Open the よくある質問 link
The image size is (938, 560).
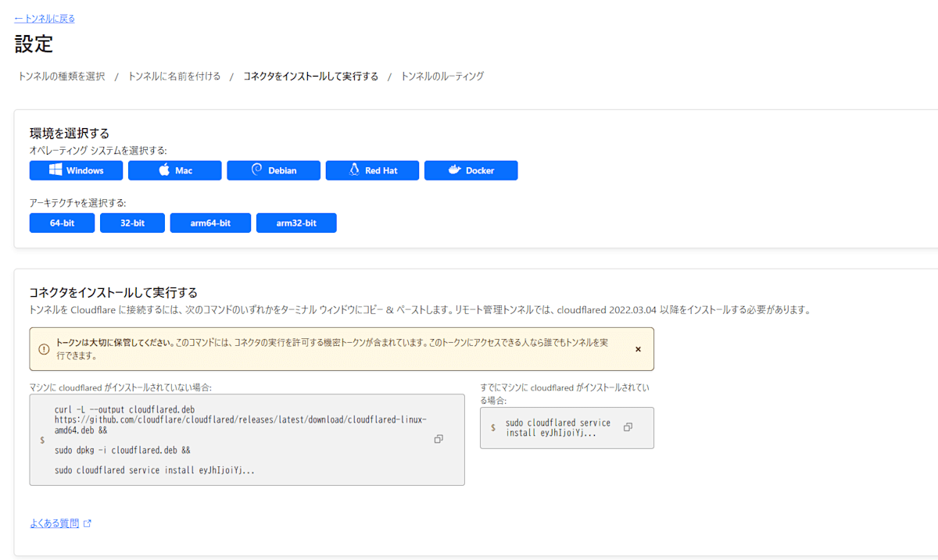coord(54,523)
